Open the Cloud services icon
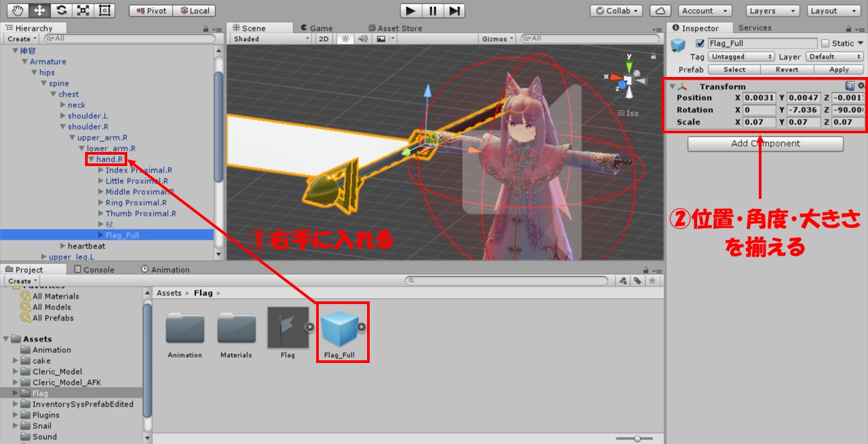This screenshot has height=444, width=868. [660, 11]
